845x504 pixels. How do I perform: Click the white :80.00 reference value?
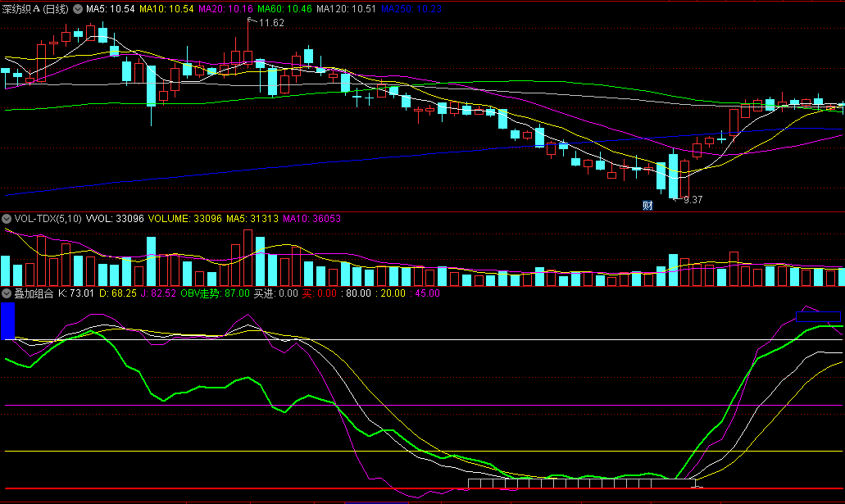point(357,293)
